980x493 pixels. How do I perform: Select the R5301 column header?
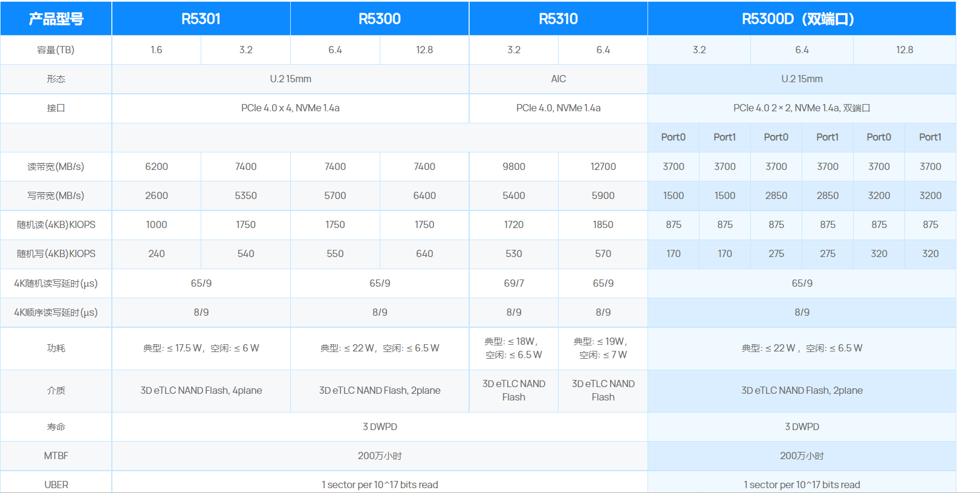tap(201, 19)
